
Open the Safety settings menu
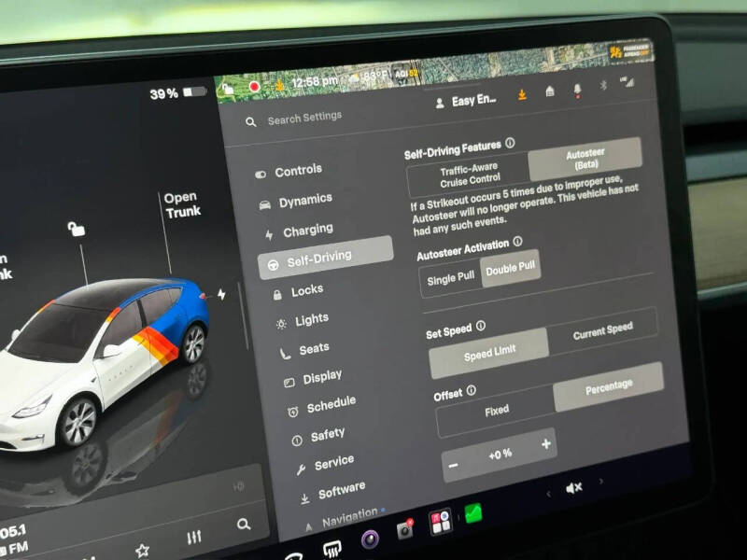318,437
